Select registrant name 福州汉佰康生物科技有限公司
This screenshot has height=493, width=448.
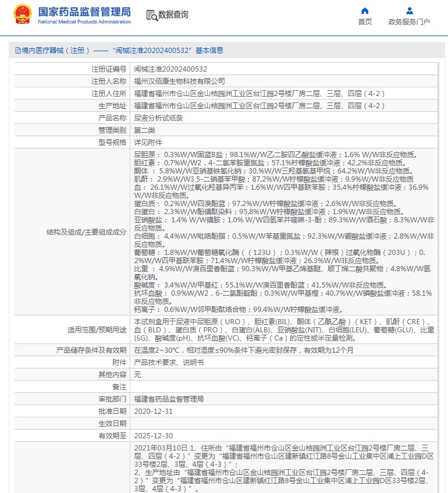(179, 81)
